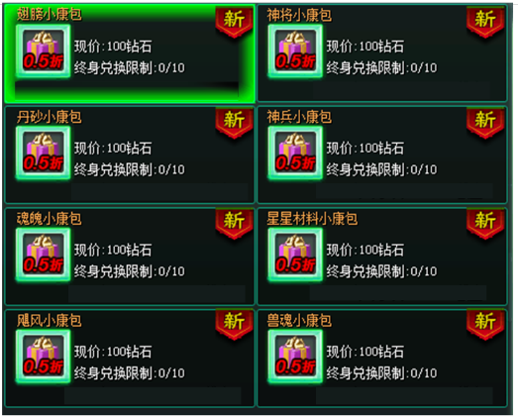The image size is (518, 420).
Task: Click the 新 badge on 魂魄小康包
Action: pyautogui.click(x=234, y=223)
